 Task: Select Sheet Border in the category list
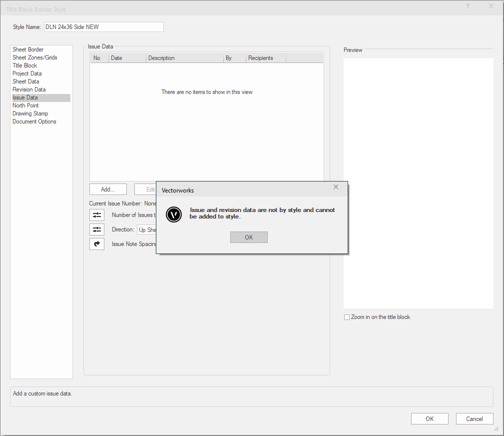tap(27, 49)
